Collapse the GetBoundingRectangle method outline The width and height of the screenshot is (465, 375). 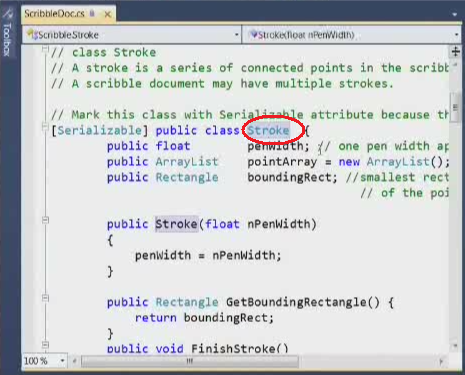coord(45,298)
